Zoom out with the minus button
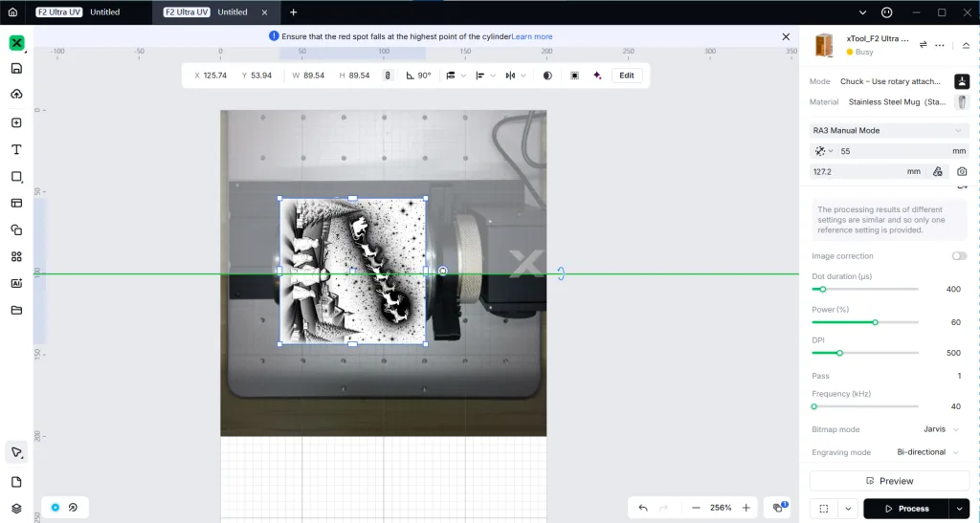This screenshot has height=523, width=980. pos(696,508)
